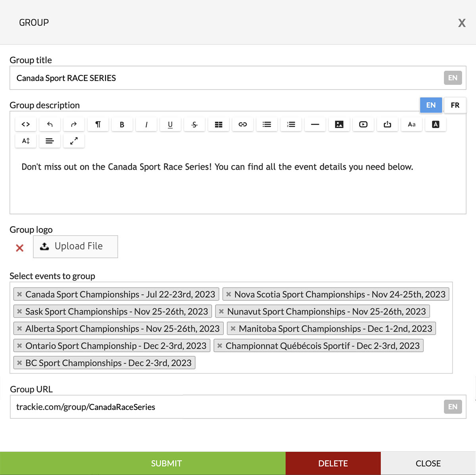This screenshot has width=476, height=475.
Task: Insert a link using the link icon
Action: [243, 125]
